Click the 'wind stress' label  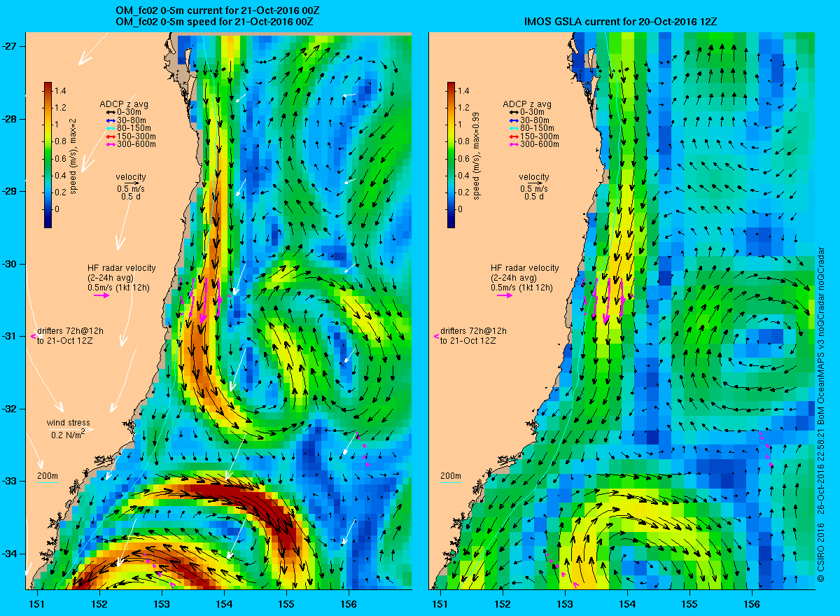click(69, 423)
